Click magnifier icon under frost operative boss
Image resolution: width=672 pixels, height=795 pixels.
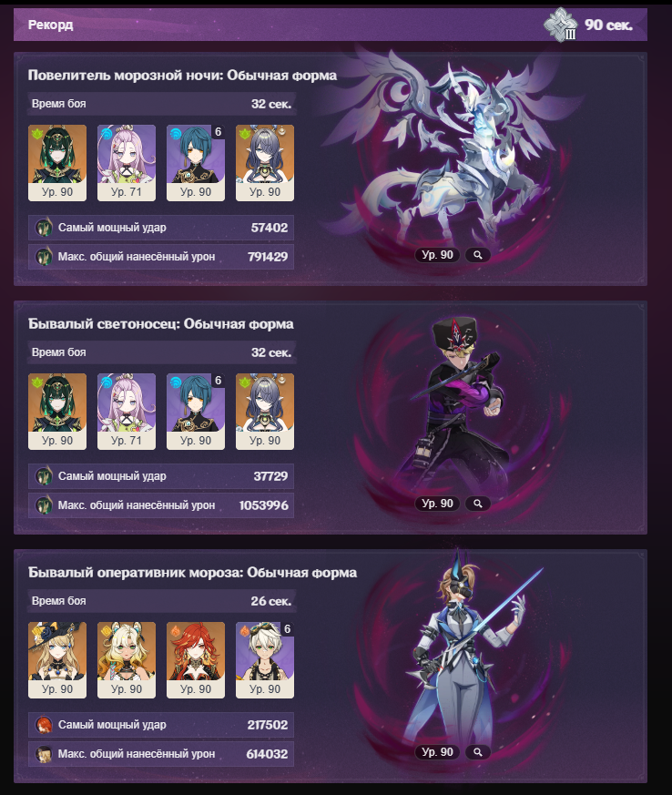coord(477,752)
